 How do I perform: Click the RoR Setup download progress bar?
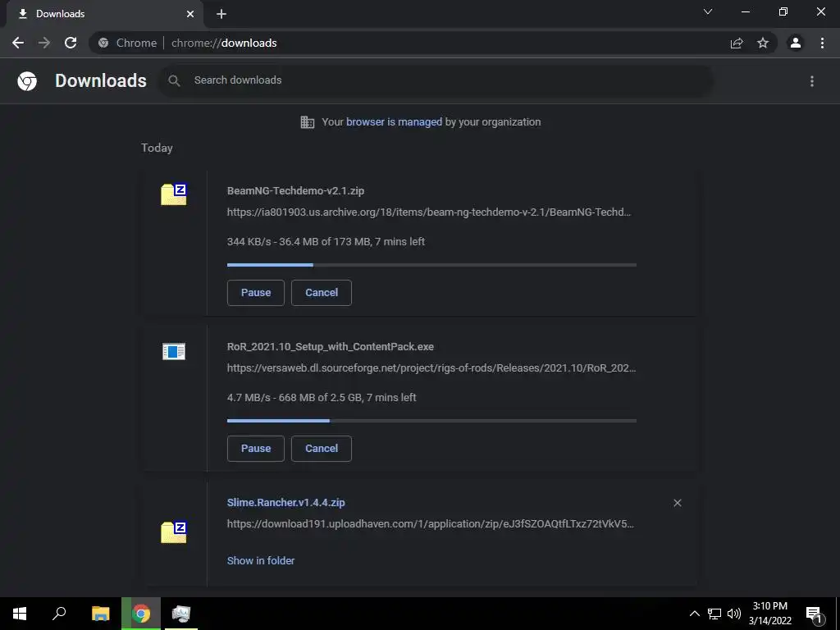click(431, 421)
